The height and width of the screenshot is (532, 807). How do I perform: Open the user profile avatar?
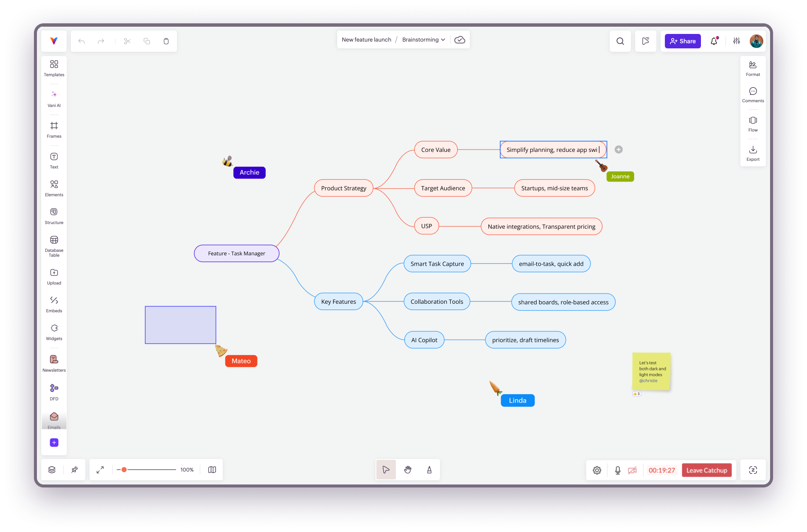point(756,41)
